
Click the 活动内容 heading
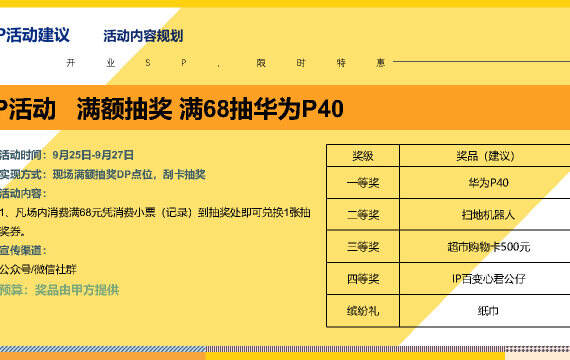click(x=23, y=193)
